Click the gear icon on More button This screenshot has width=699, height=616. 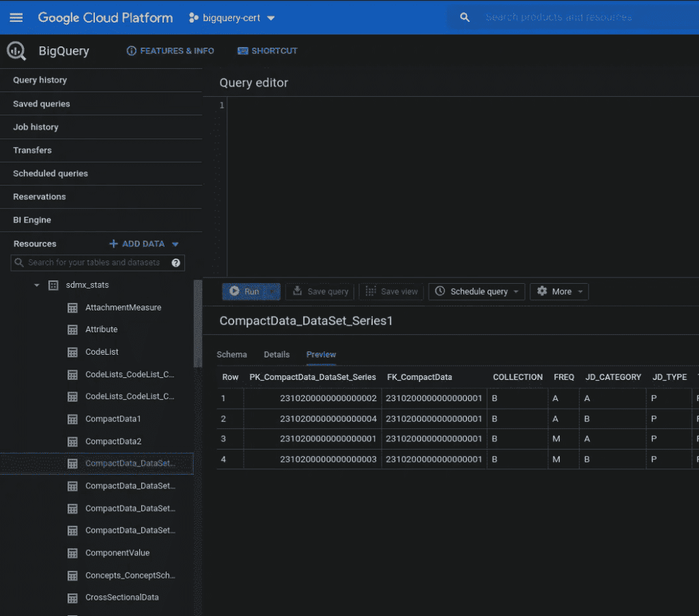[x=541, y=291]
